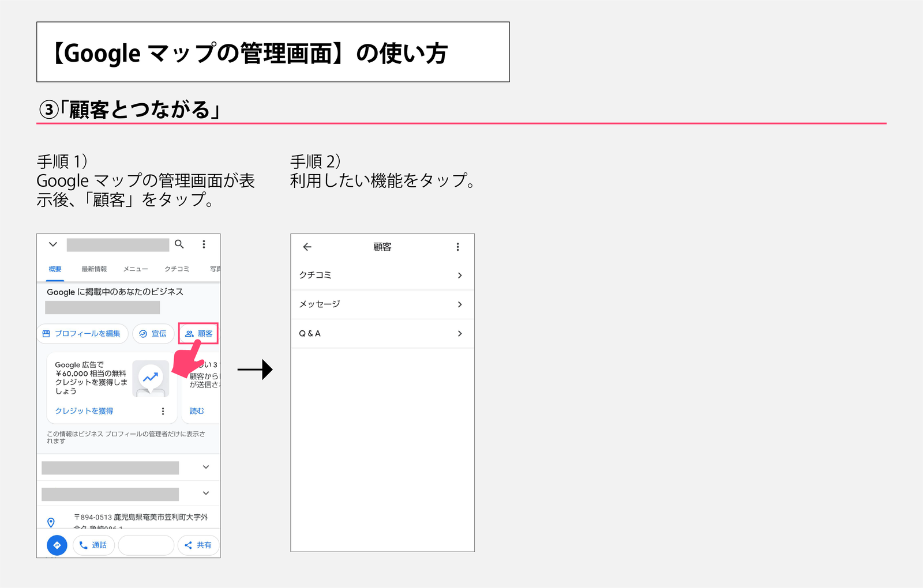
Task: Click the text Google に掲載中のあなたのビジネス
Action: point(115,292)
